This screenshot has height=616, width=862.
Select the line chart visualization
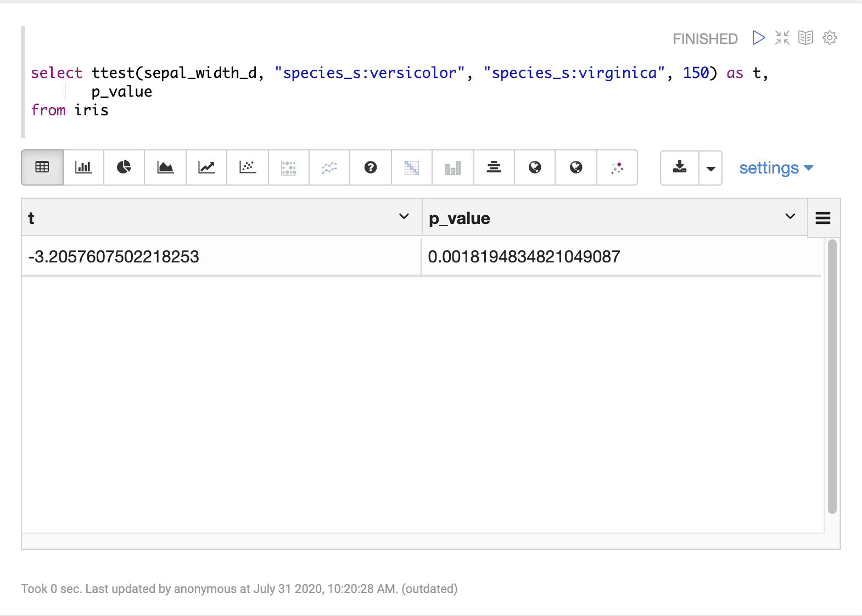pos(206,167)
